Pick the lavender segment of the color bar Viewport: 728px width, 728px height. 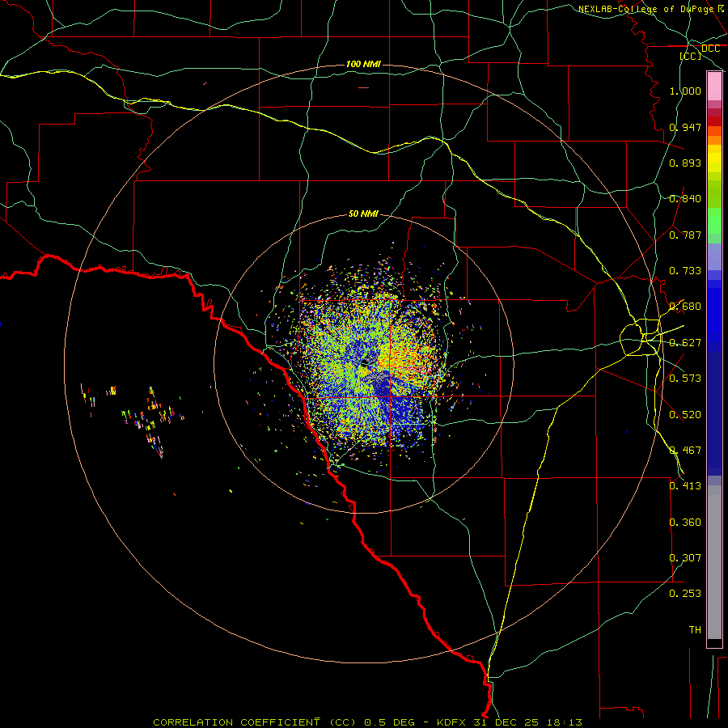tap(714, 256)
